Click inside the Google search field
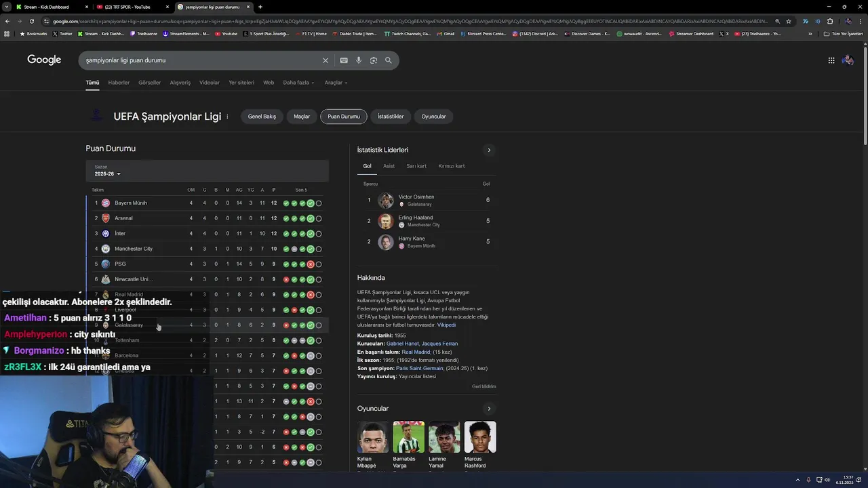The height and width of the screenshot is (488, 868). pyautogui.click(x=200, y=60)
